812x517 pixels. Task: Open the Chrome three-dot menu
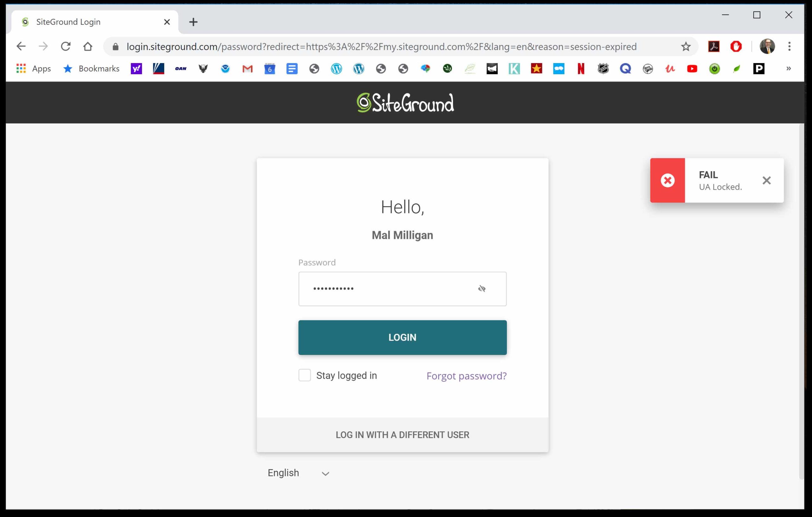(789, 46)
